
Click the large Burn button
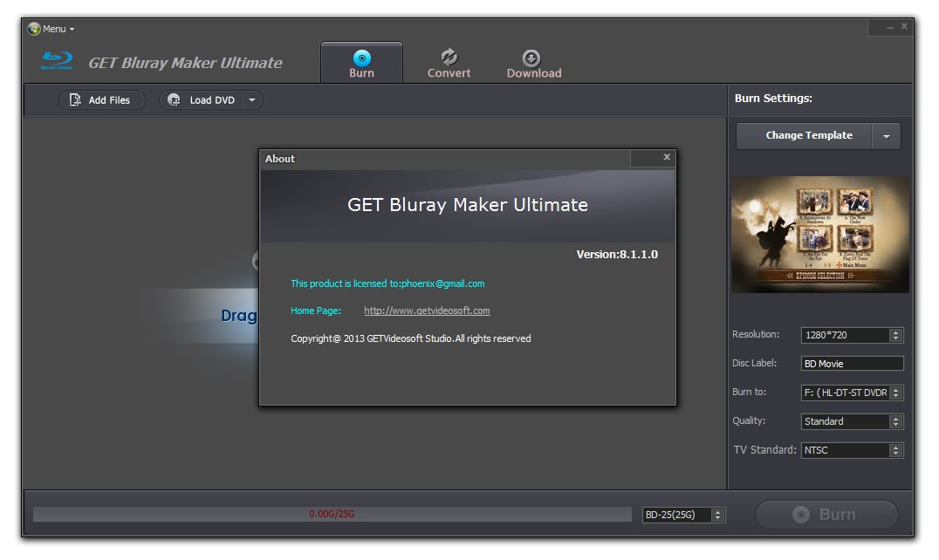click(x=827, y=514)
